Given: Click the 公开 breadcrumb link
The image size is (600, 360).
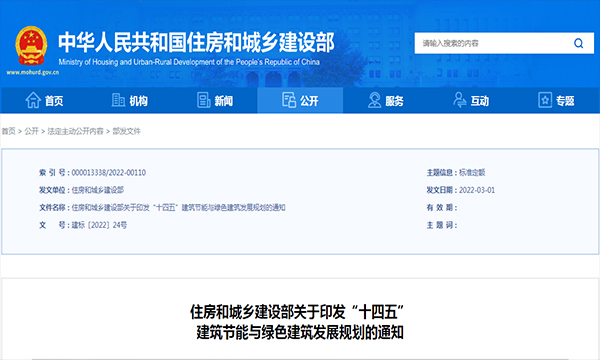Looking at the screenshot, I should coord(31,131).
